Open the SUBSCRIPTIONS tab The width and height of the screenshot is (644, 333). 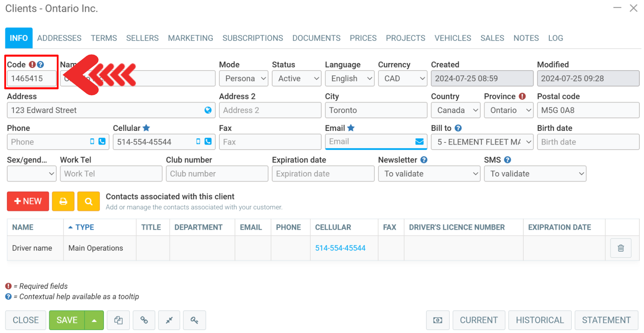pyautogui.click(x=253, y=38)
